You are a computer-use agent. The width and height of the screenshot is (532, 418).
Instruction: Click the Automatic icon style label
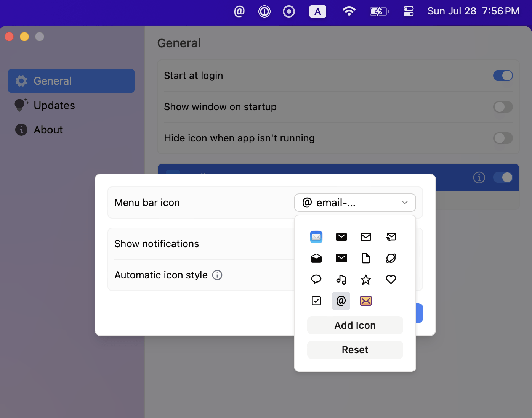coord(161,275)
